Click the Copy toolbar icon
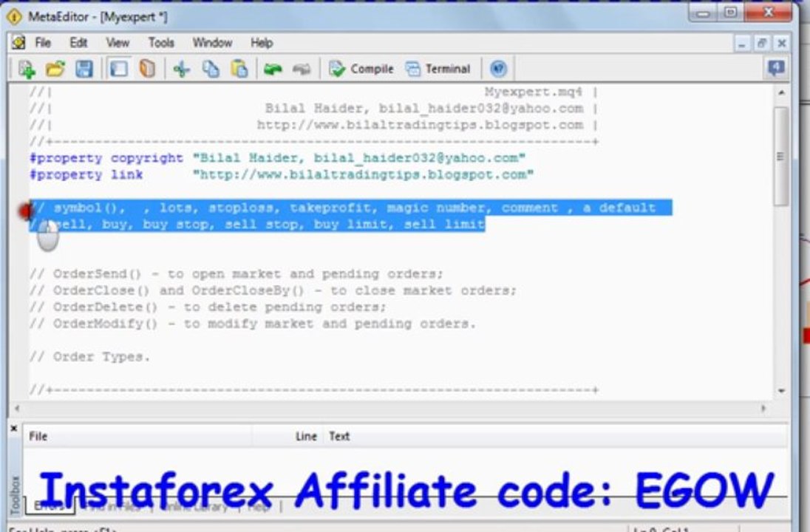This screenshot has width=810, height=532. point(210,69)
